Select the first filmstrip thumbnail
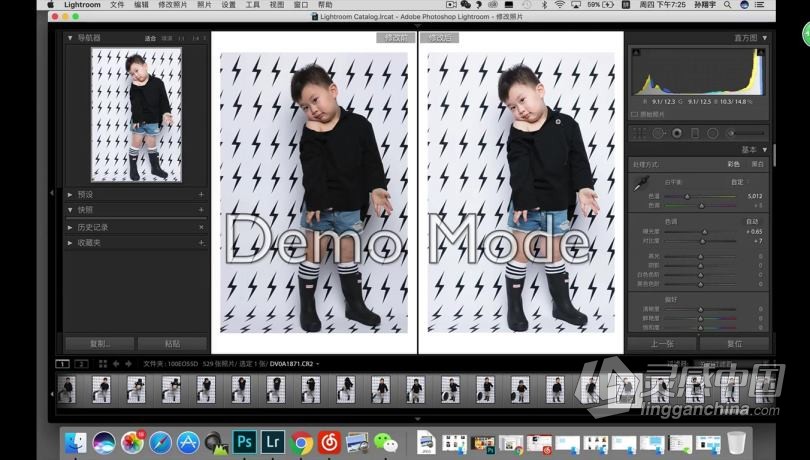This screenshot has height=460, width=810. click(x=67, y=389)
